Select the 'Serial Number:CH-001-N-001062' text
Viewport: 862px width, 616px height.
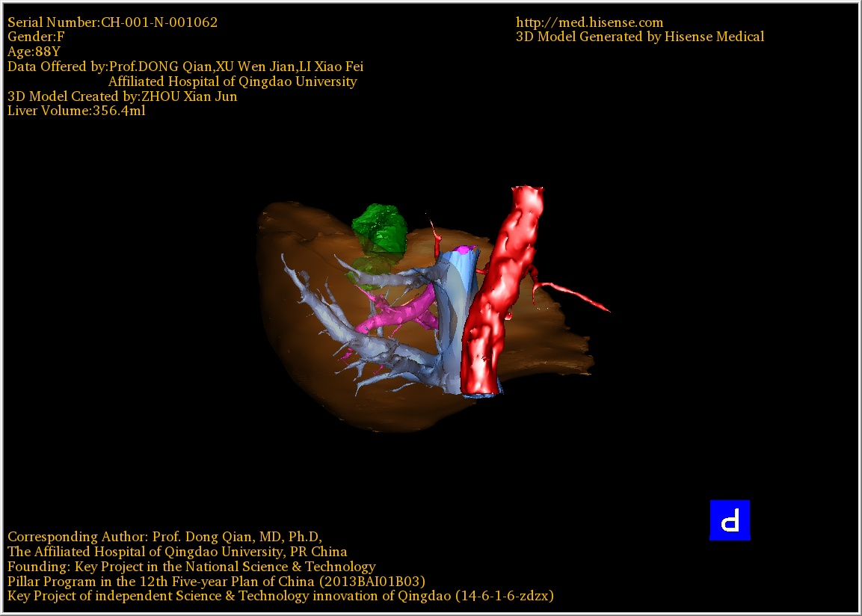pos(112,22)
